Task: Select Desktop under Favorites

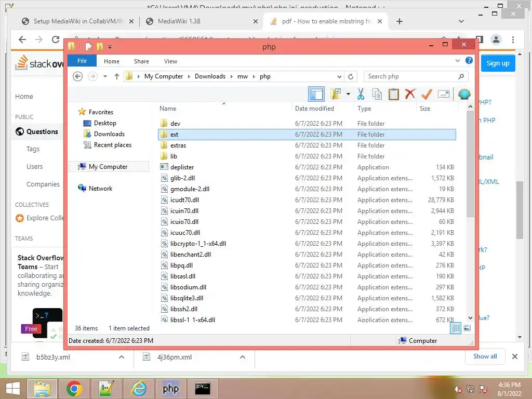Action: pyautogui.click(x=105, y=123)
